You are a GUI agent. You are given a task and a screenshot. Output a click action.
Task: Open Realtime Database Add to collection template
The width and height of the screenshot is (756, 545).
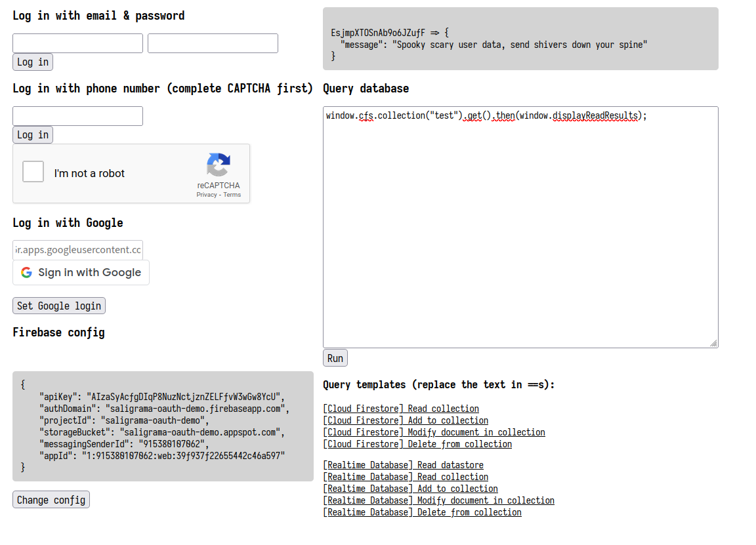(410, 489)
